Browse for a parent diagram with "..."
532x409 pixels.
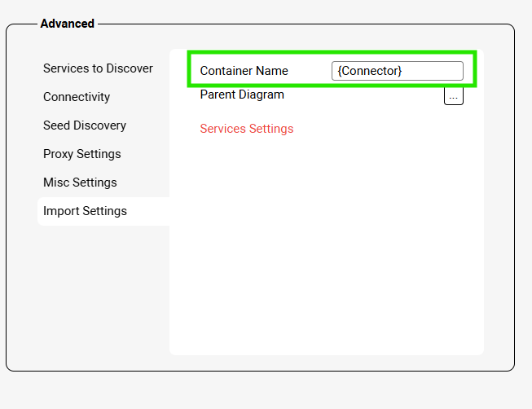click(453, 96)
